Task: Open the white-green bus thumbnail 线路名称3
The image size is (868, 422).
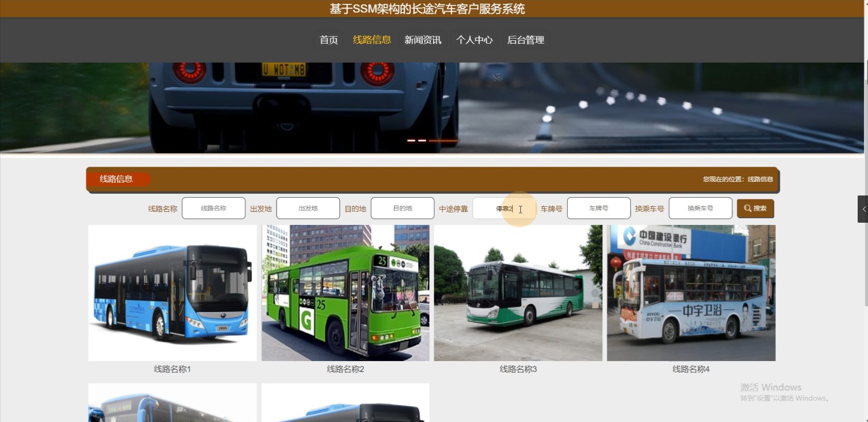Action: pos(518,293)
